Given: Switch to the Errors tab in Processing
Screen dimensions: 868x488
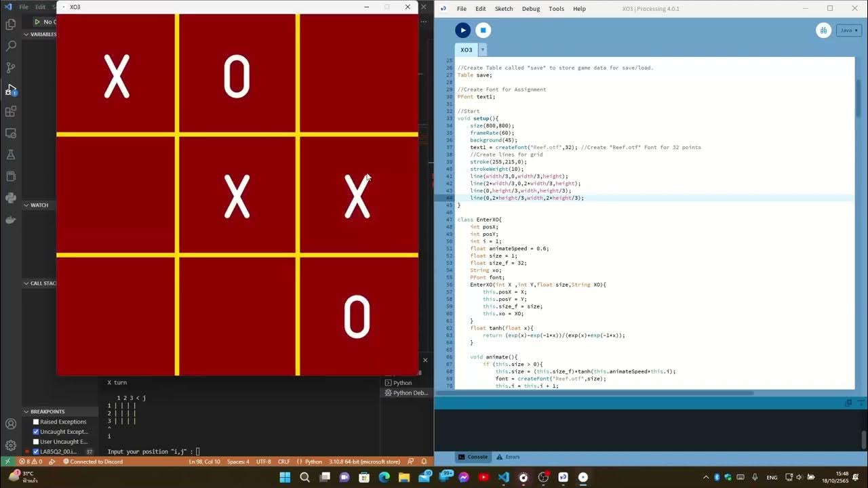Looking at the screenshot, I should coord(508,457).
